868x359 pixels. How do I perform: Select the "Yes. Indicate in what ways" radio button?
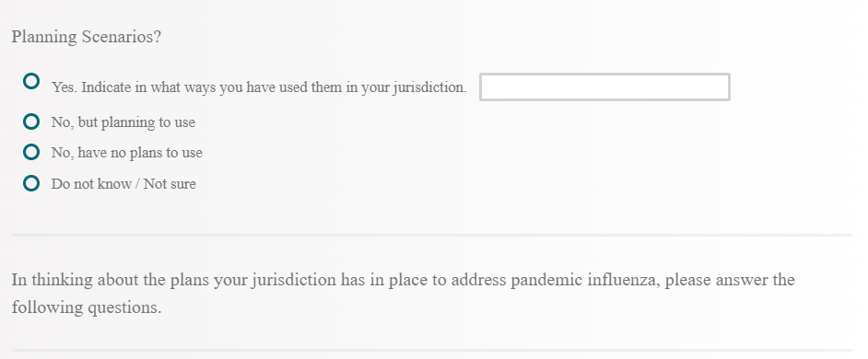pyautogui.click(x=31, y=81)
